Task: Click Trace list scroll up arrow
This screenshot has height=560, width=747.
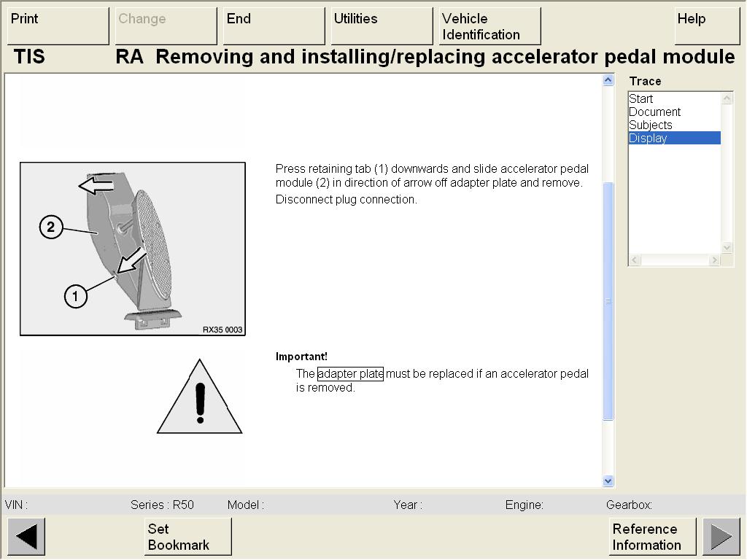Action: tap(727, 98)
